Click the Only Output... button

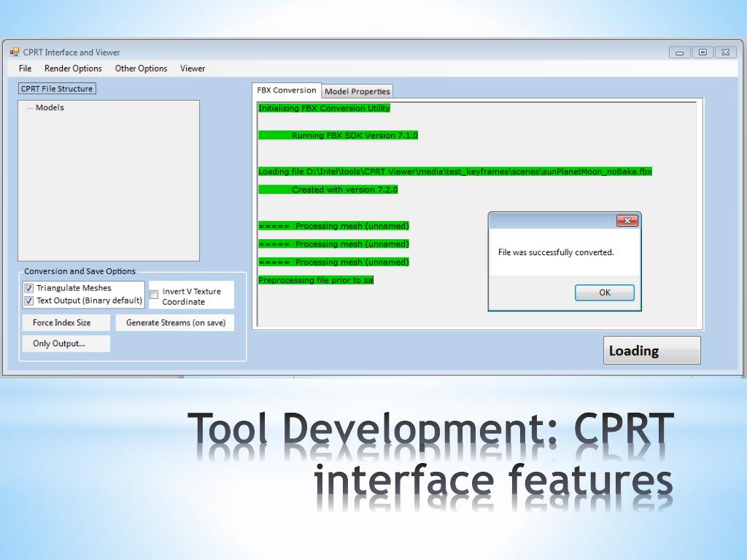click(66, 343)
